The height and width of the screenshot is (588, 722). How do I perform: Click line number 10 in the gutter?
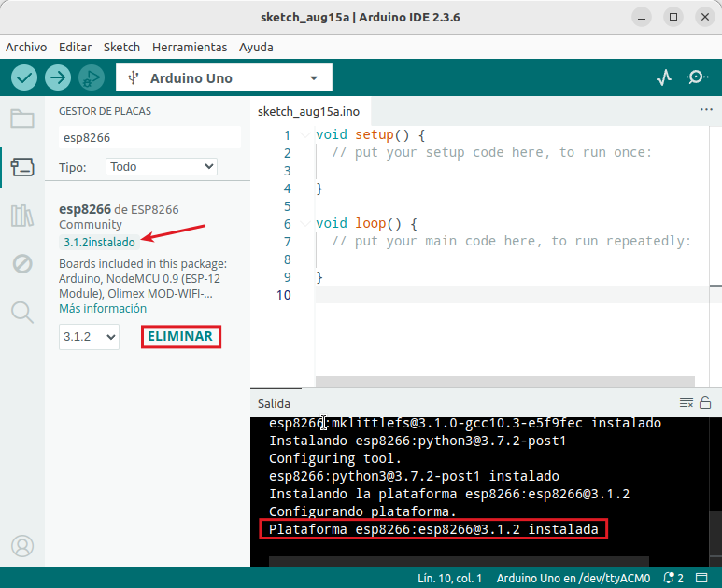click(284, 295)
